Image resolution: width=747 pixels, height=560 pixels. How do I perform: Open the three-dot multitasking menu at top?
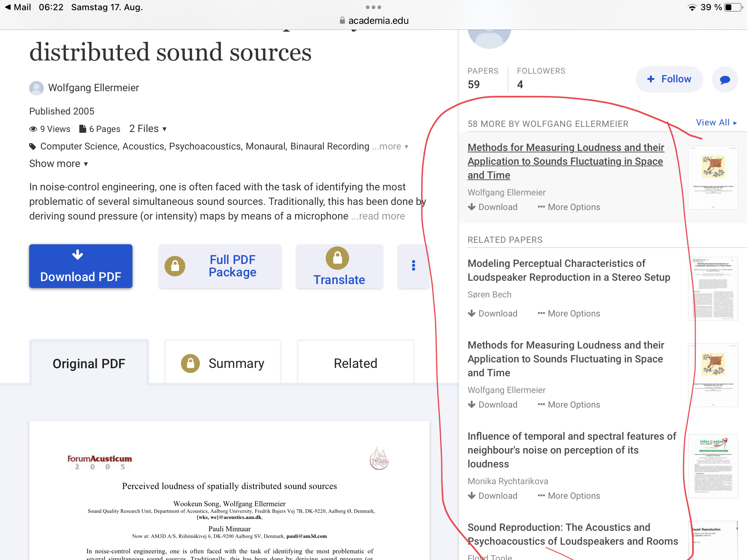click(x=373, y=7)
